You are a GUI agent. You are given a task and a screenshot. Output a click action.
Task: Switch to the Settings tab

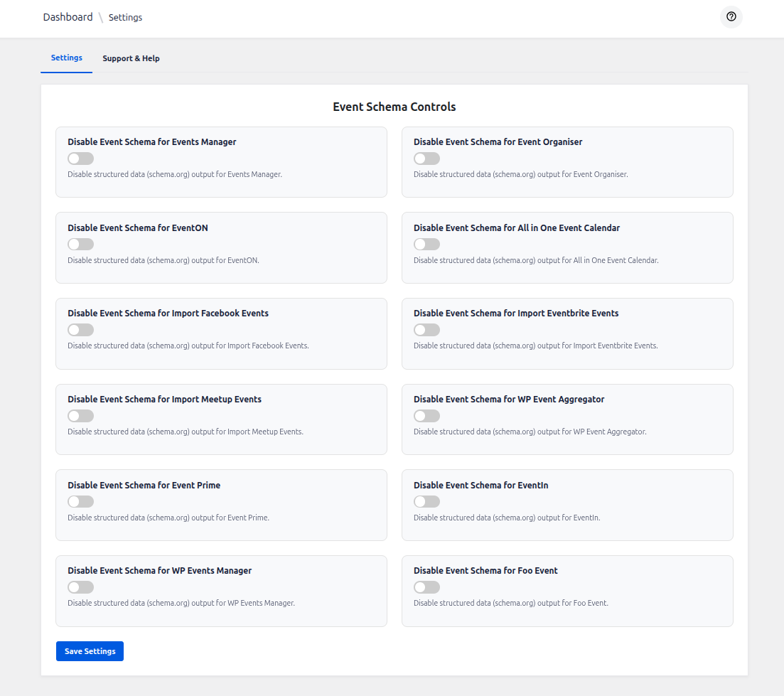point(66,58)
